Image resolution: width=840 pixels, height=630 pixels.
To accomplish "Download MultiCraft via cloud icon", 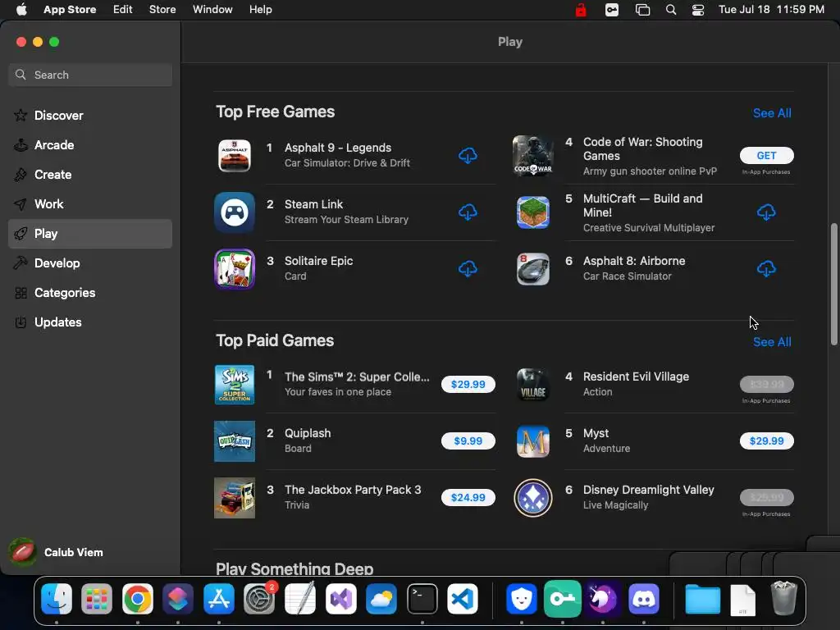I will pos(766,212).
